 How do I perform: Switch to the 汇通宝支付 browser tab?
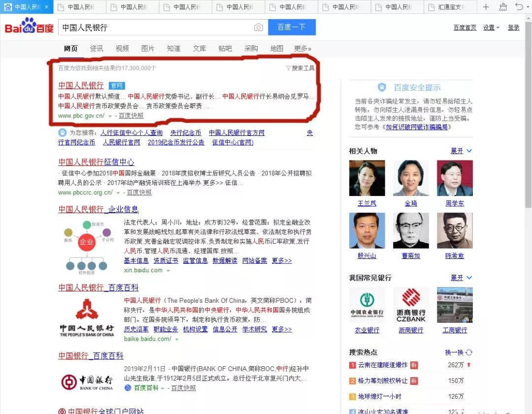coord(451,7)
